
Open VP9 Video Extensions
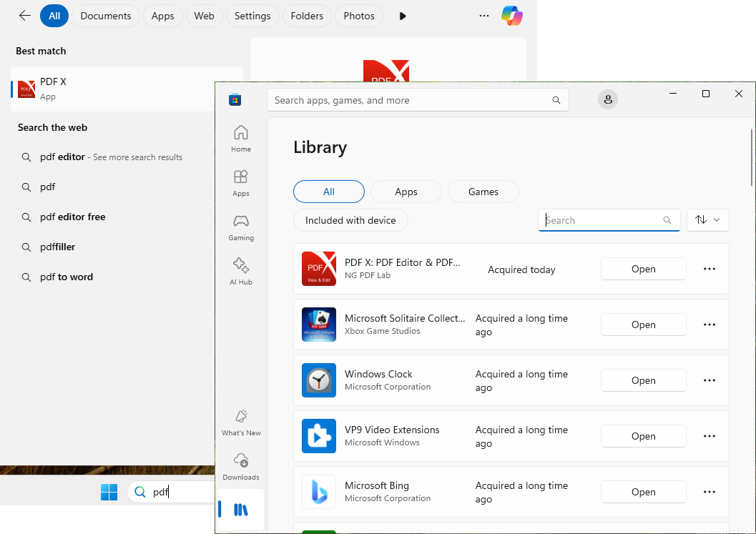click(643, 436)
